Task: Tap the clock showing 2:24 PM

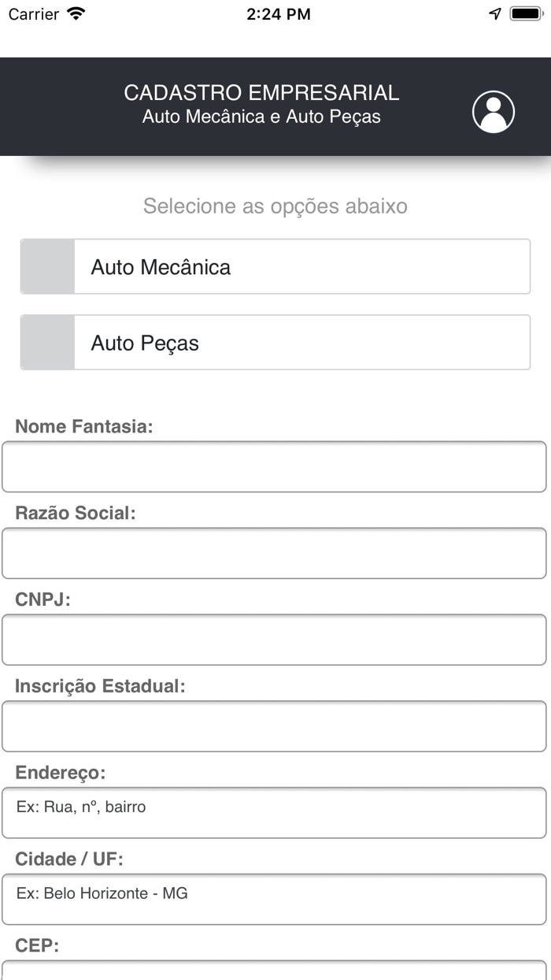Action: tap(279, 13)
